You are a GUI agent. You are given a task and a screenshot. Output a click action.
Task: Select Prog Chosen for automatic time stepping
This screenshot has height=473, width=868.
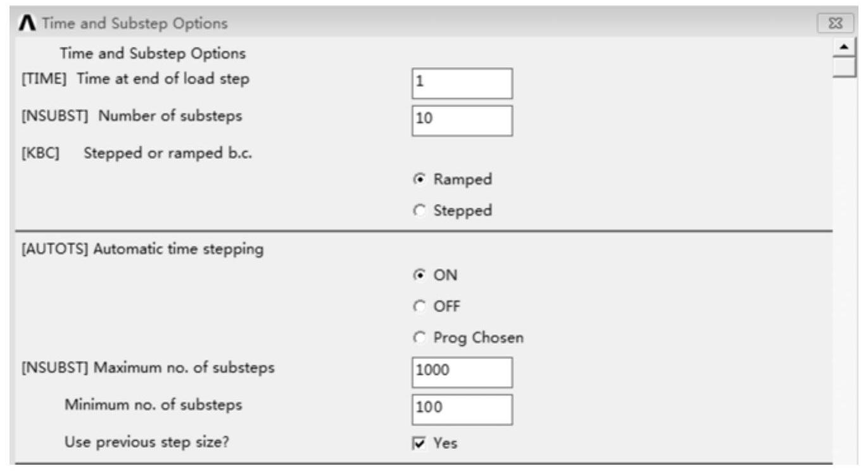pyautogui.click(x=418, y=339)
